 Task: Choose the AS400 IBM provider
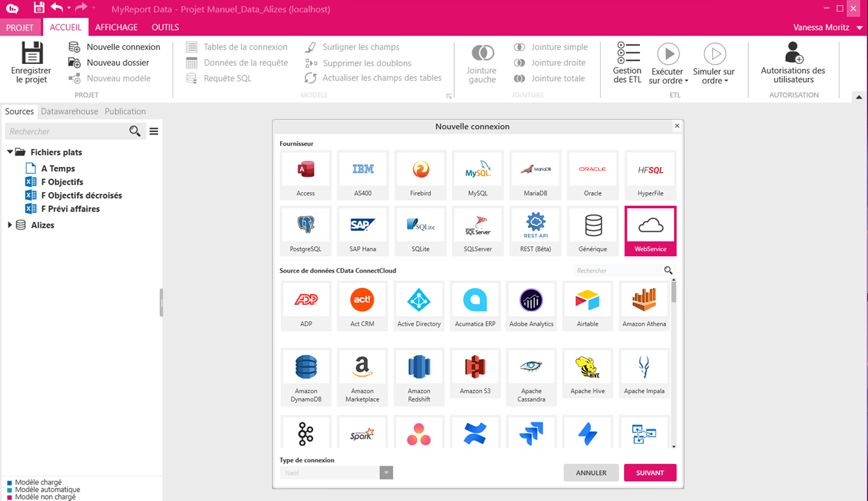pyautogui.click(x=362, y=175)
